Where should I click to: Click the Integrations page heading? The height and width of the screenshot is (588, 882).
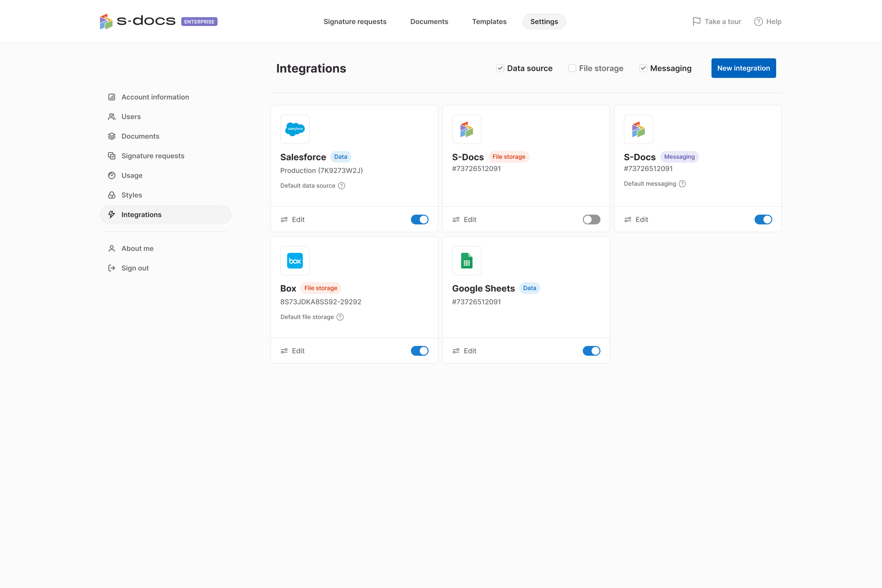pos(311,68)
